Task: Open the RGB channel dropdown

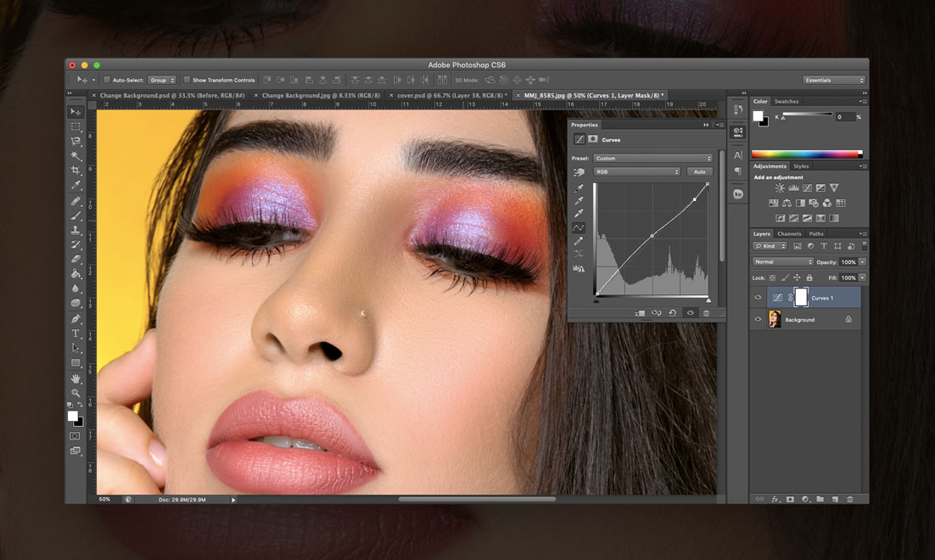Action: click(x=636, y=171)
